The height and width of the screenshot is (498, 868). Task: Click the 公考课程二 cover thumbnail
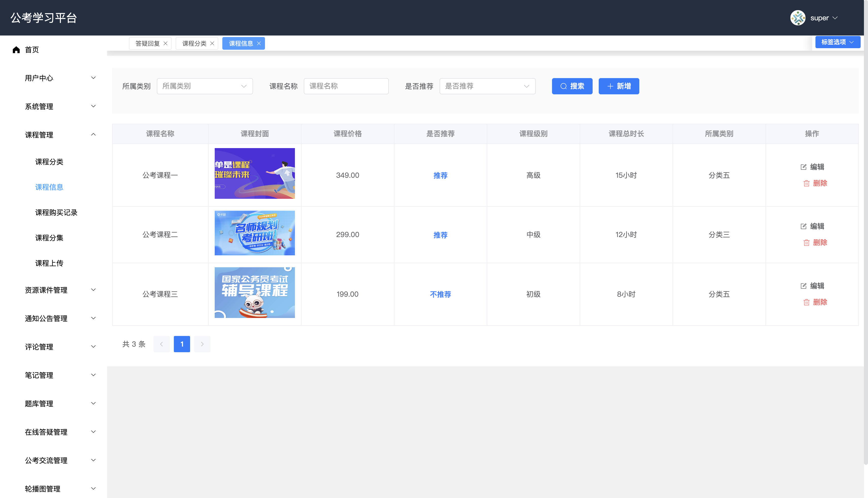pos(254,233)
